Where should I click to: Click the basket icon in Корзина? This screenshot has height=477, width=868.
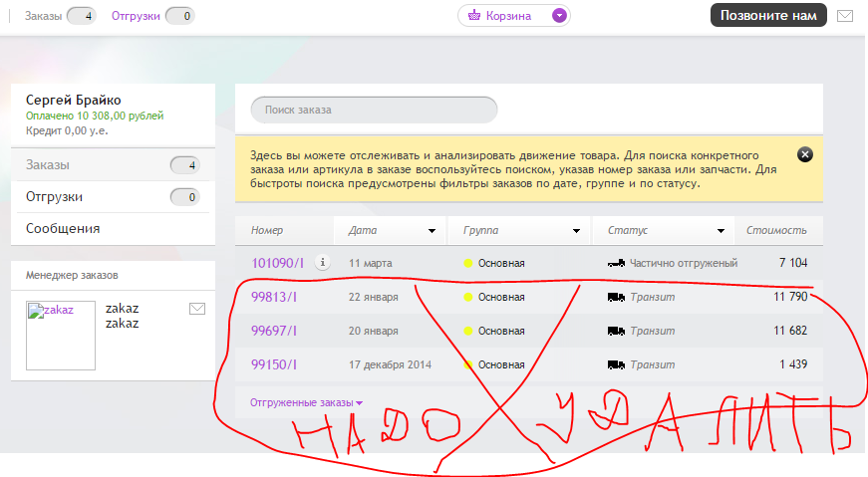click(x=473, y=16)
